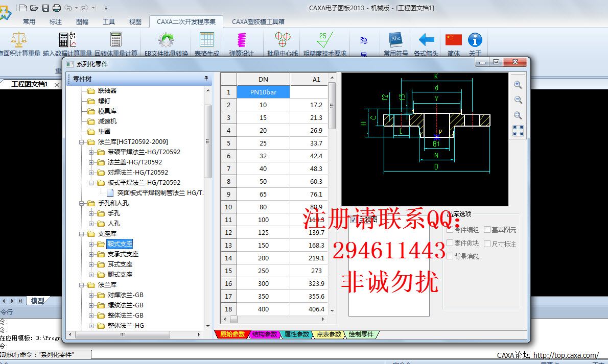Collapse 法兰库[HGT20592-2009] tree node
608x364 pixels.
click(x=81, y=142)
